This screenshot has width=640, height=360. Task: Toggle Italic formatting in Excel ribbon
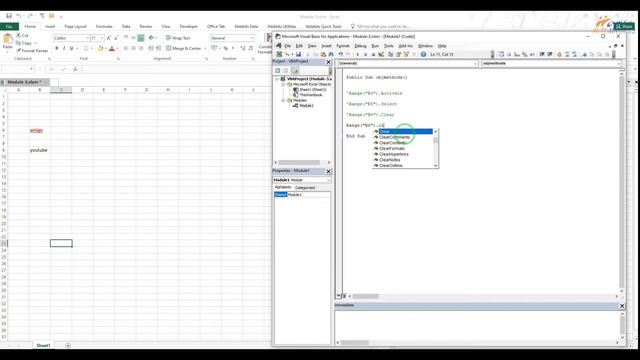tap(64, 49)
